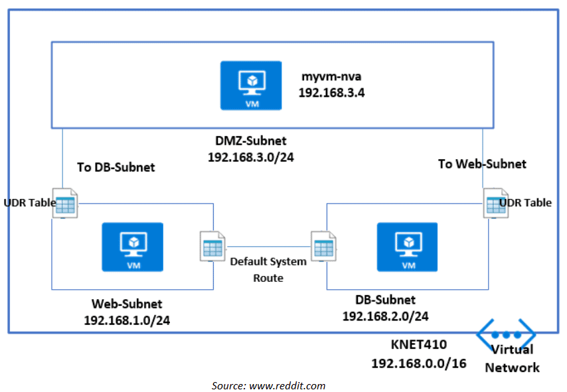
Task: Select route table icon on DB-Subnet edge
Action: (324, 246)
